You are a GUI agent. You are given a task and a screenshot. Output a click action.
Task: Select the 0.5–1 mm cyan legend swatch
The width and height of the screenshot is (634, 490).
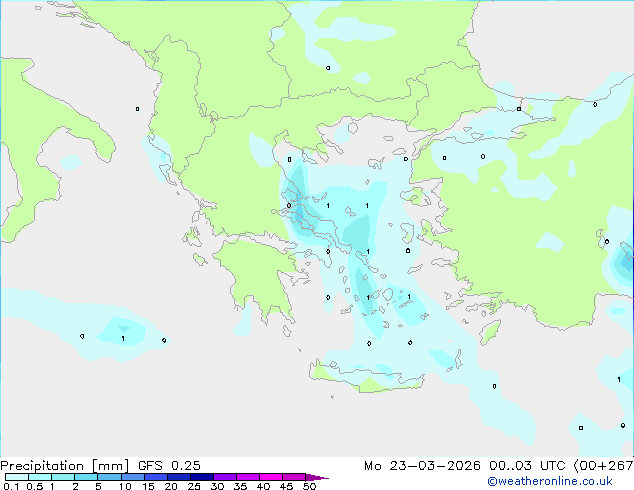click(40, 477)
